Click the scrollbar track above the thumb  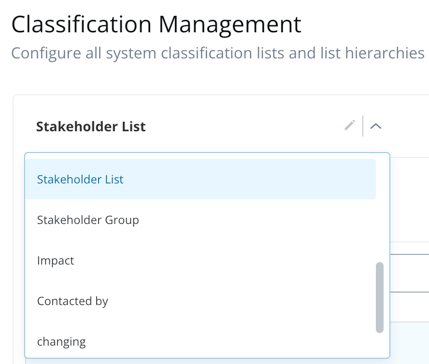379,208
